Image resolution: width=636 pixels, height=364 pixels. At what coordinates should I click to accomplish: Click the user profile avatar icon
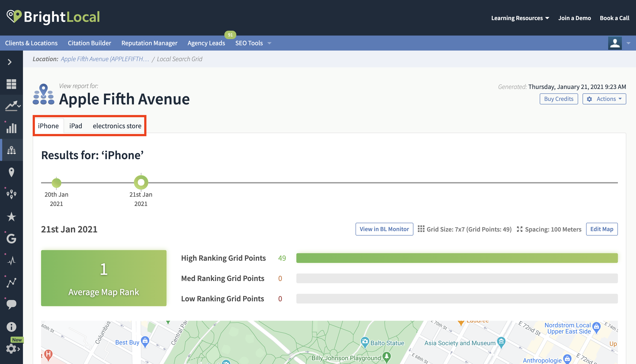615,43
